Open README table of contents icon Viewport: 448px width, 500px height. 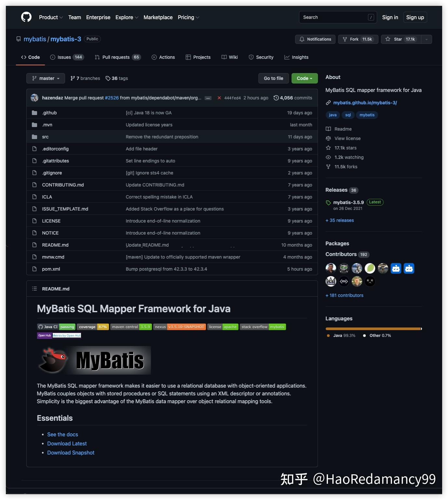pyautogui.click(x=34, y=288)
